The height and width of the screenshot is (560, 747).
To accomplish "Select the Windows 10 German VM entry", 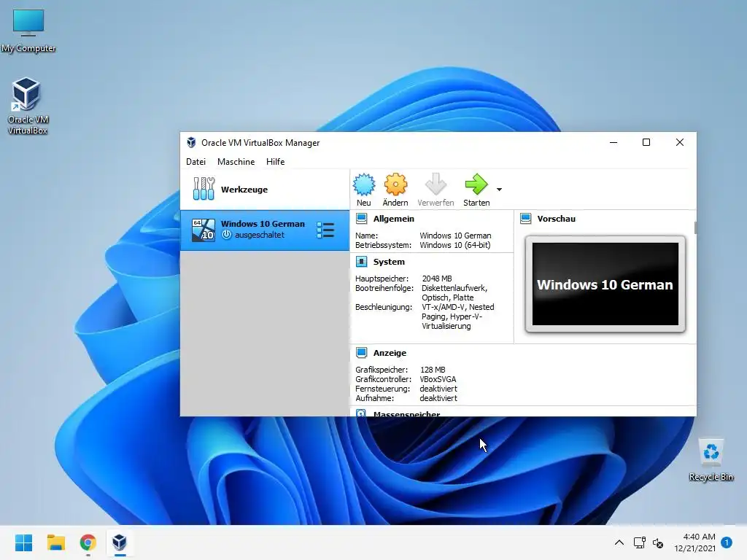I will coord(265,230).
